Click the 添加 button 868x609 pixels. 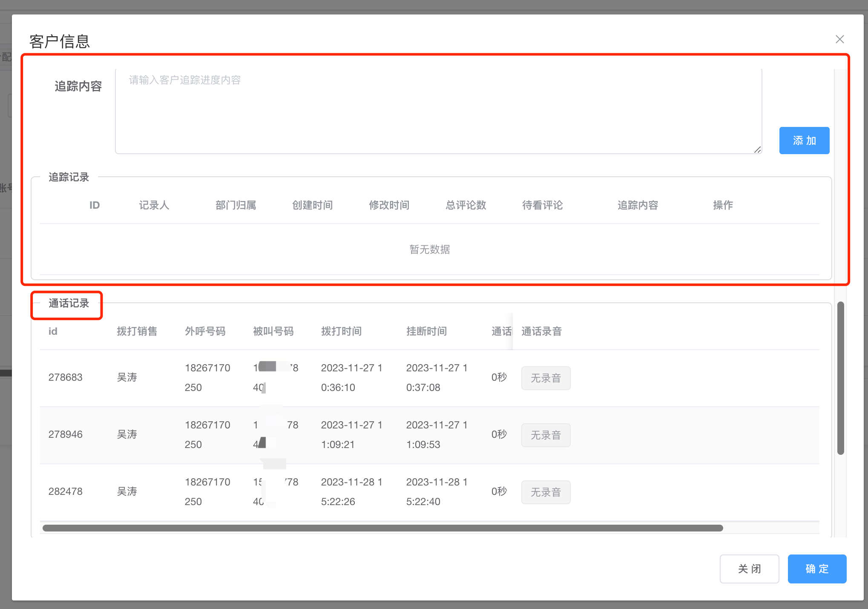point(804,141)
